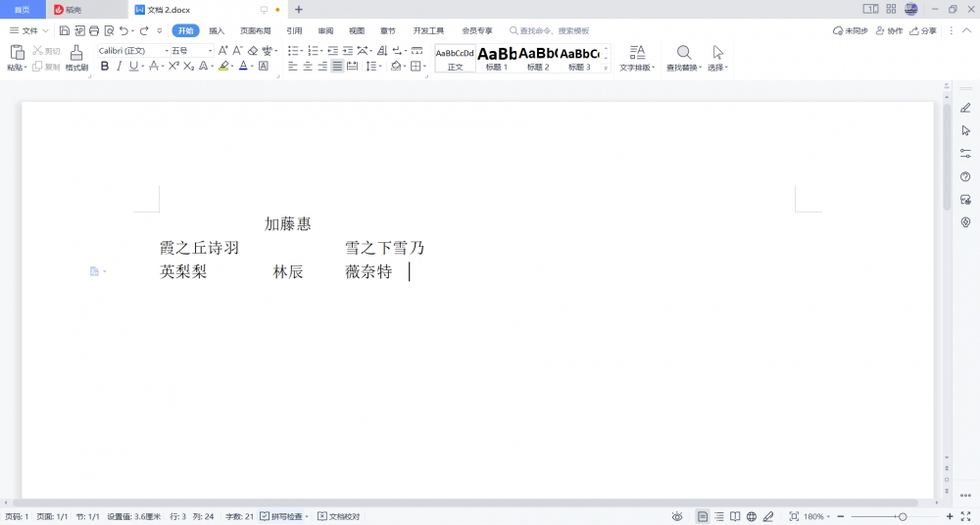Open the 视图 ribbon tab

[357, 30]
